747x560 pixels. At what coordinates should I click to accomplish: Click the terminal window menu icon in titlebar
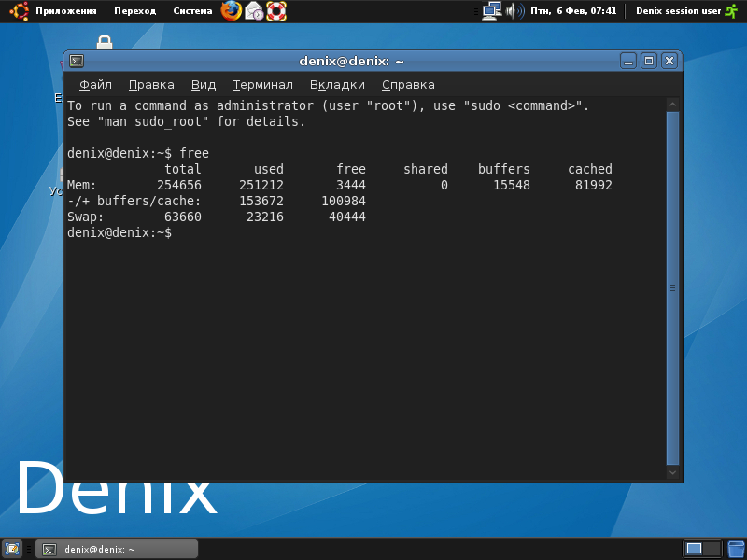(77, 61)
